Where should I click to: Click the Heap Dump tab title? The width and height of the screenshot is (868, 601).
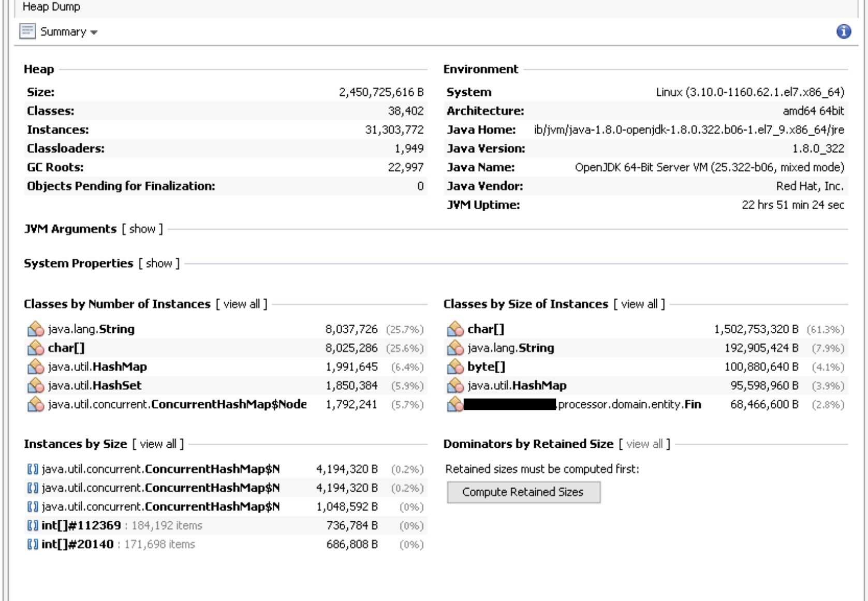pos(51,7)
